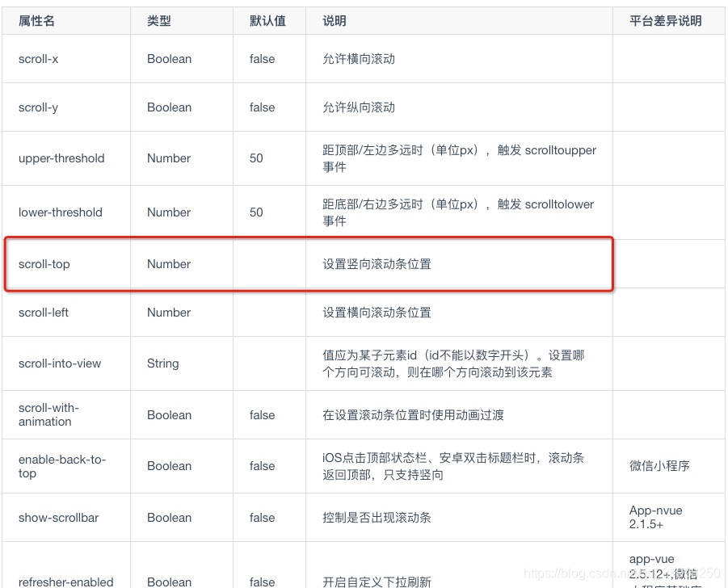Click the 类型 column header
This screenshot has width=728, height=588.
point(159,21)
